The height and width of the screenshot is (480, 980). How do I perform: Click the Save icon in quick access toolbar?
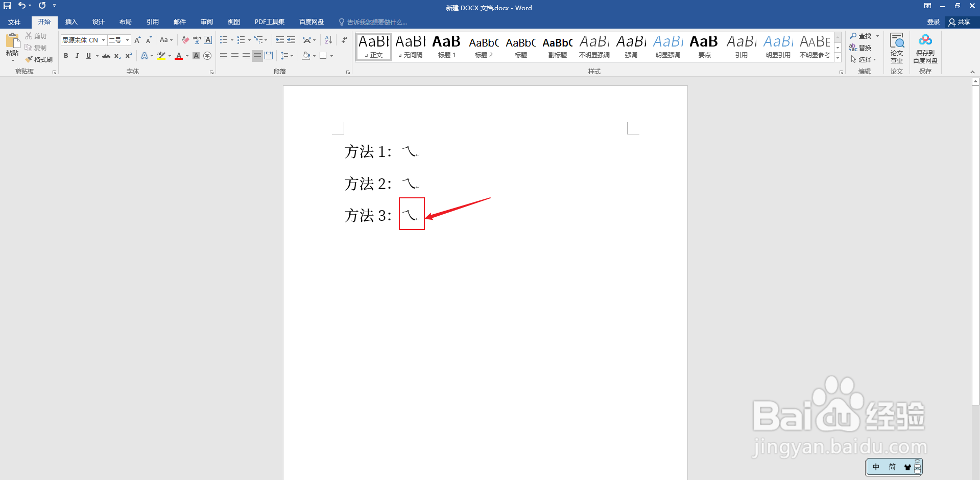pyautogui.click(x=7, y=6)
